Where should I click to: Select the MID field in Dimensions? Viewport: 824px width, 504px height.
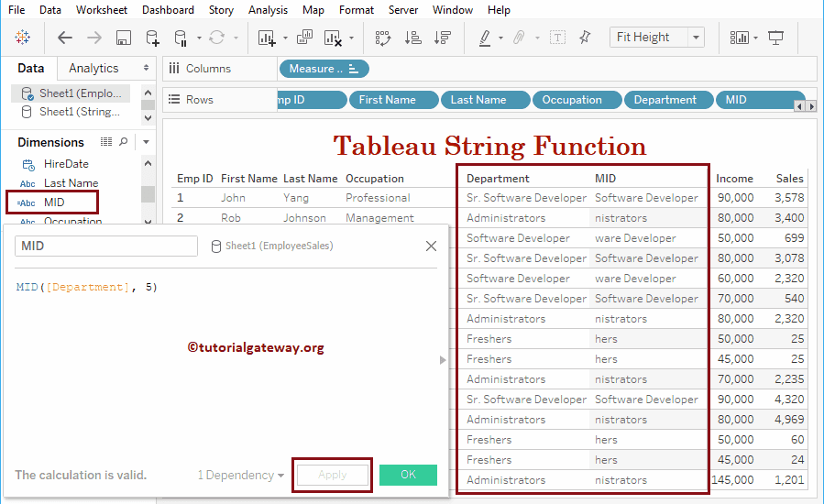pyautogui.click(x=52, y=203)
